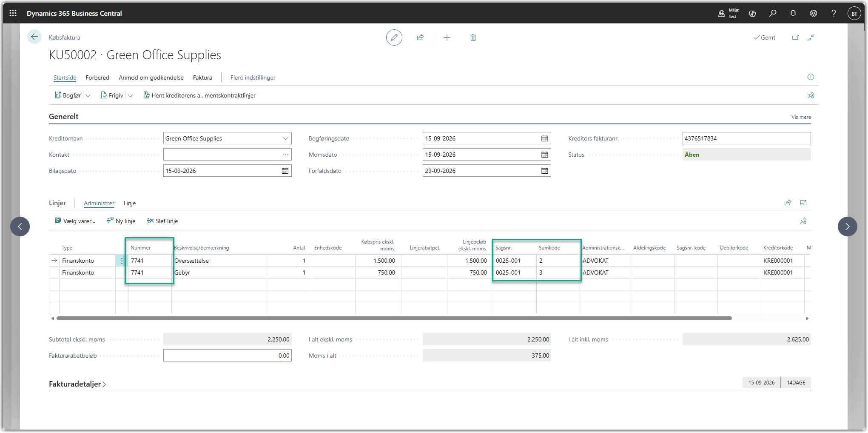868x433 pixels.
Task: Open the search magnifier in top bar
Action: coord(773,13)
